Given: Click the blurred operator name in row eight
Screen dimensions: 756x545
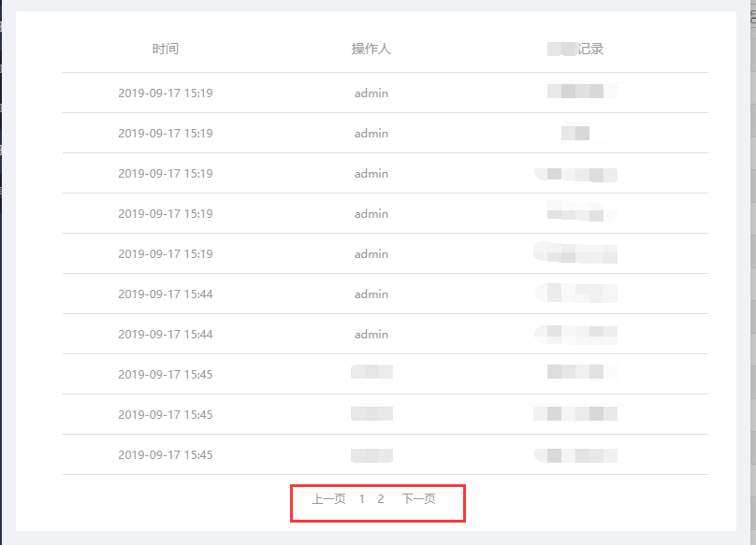Looking at the screenshot, I should pos(371,373).
